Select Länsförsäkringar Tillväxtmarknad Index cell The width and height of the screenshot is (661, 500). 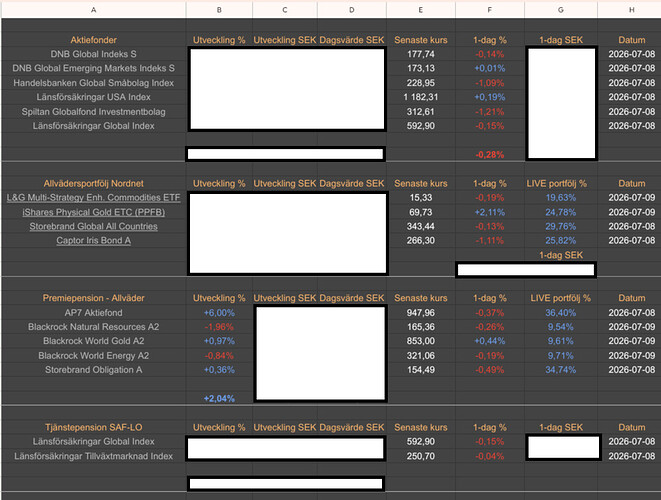tap(94, 456)
